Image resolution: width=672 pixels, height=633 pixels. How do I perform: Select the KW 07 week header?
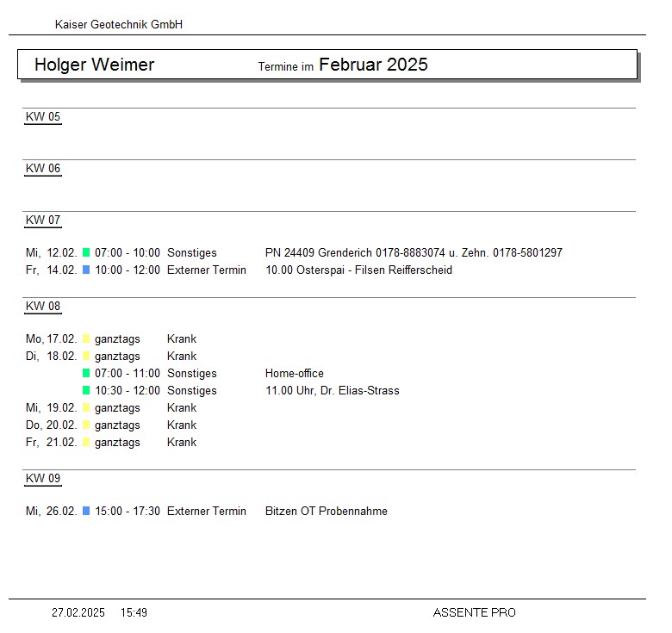[x=43, y=220]
